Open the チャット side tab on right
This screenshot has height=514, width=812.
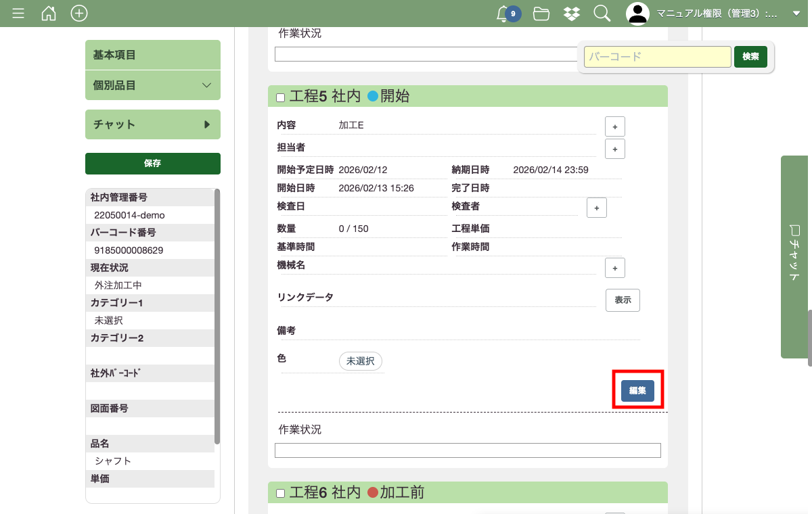[x=796, y=257]
